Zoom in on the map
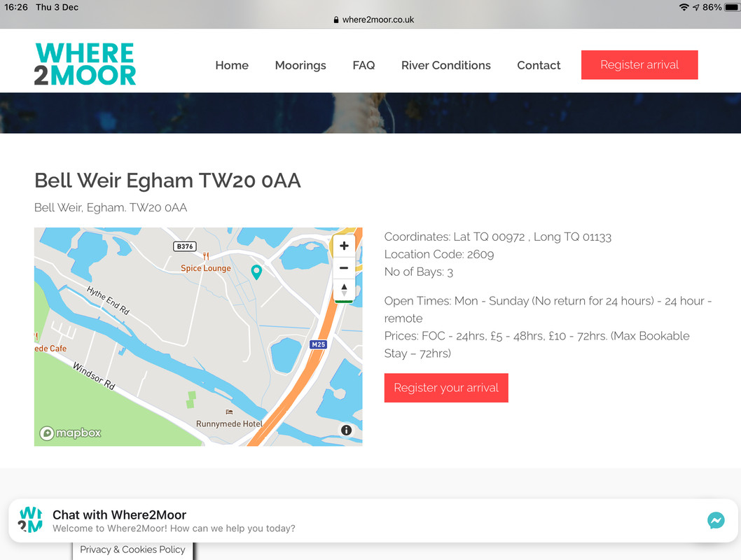The width and height of the screenshot is (741, 560). [344, 246]
